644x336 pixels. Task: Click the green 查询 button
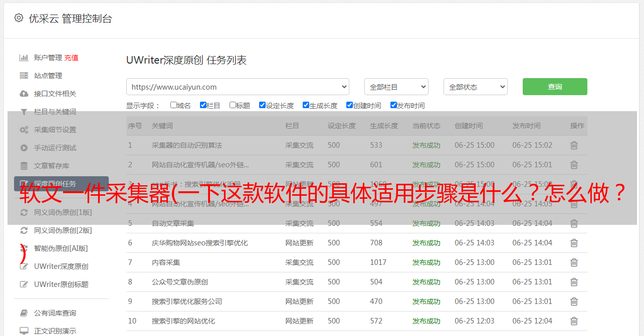pos(555,87)
